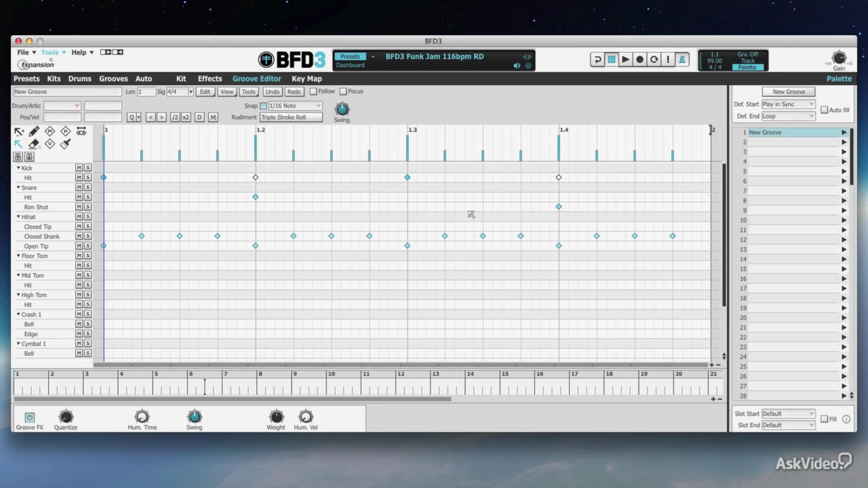Select the stretch events tool
The height and width of the screenshot is (488, 868).
(81, 131)
